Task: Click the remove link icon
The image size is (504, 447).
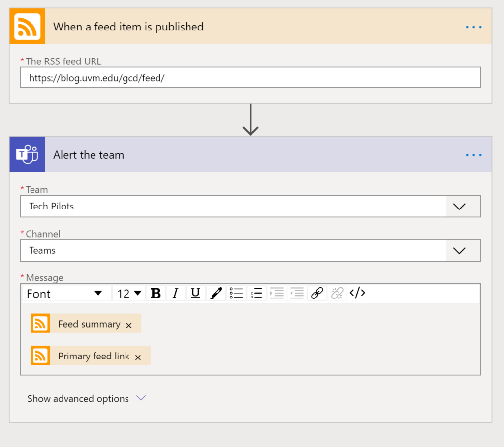Action: pyautogui.click(x=337, y=294)
